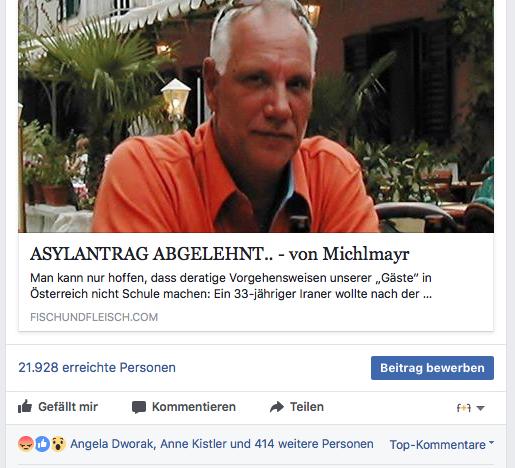Show the 414 weitere Personen list

point(314,444)
